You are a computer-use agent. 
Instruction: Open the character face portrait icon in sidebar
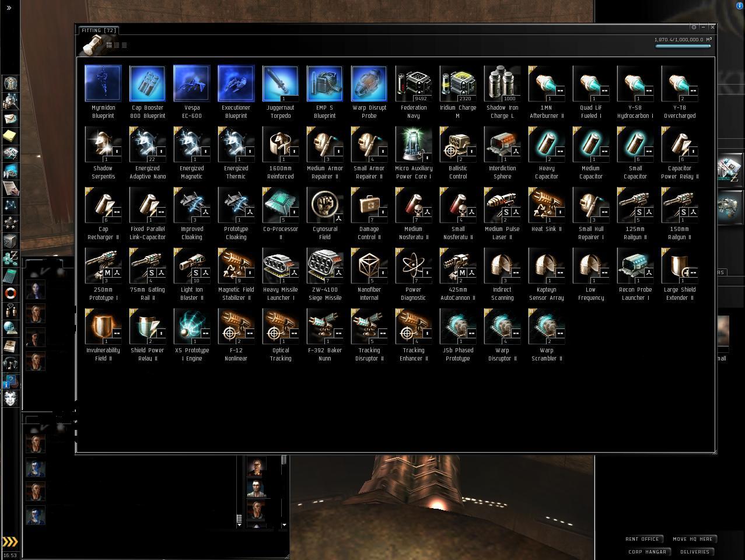[11, 398]
